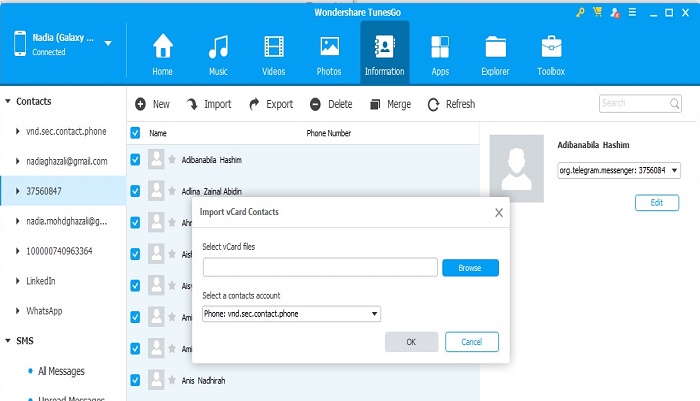This screenshot has width=700, height=401.
Task: Toggle the select-all checkbox beside Name
Action: click(x=135, y=132)
